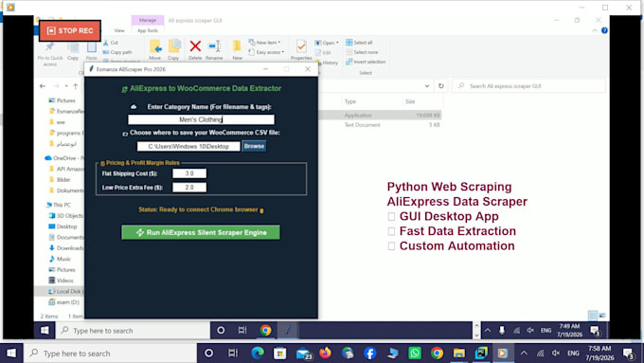Viewport: 644px width, 363px height.
Task: Open the address bar history dropdown
Action: coord(427,86)
